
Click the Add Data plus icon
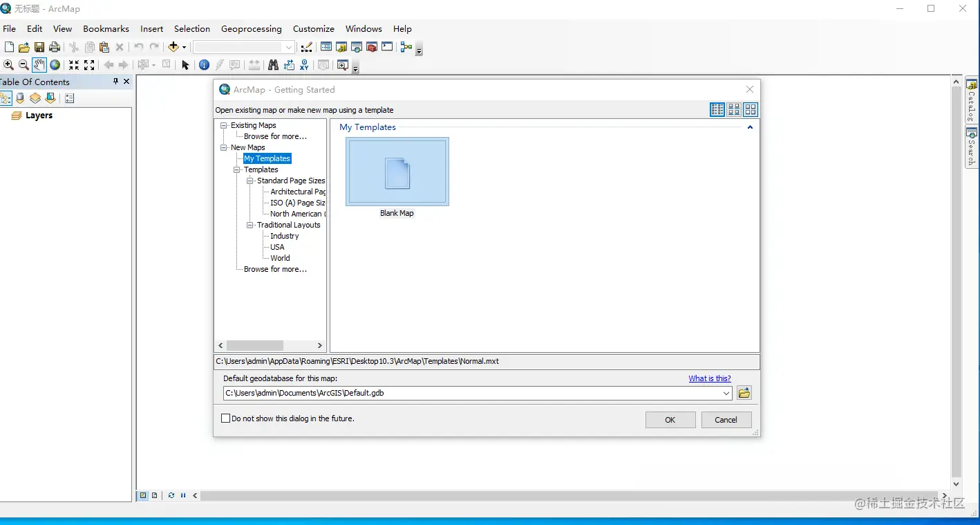[173, 47]
